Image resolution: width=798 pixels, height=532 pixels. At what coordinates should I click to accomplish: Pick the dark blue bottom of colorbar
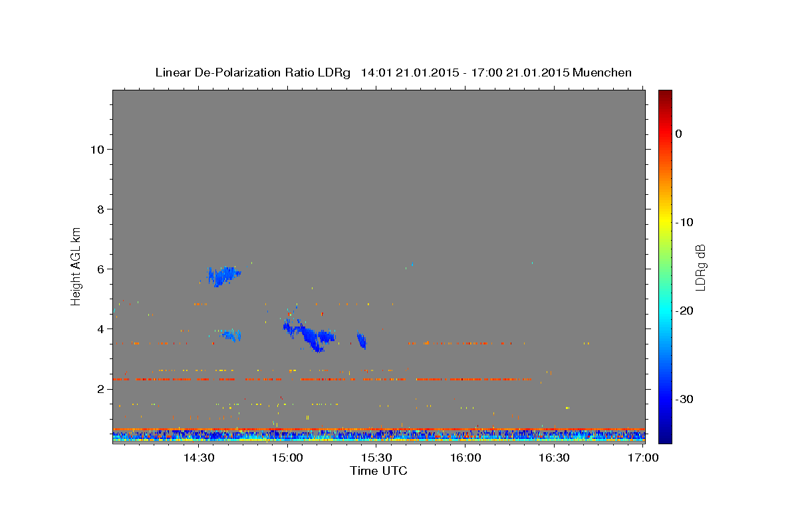pos(665,436)
